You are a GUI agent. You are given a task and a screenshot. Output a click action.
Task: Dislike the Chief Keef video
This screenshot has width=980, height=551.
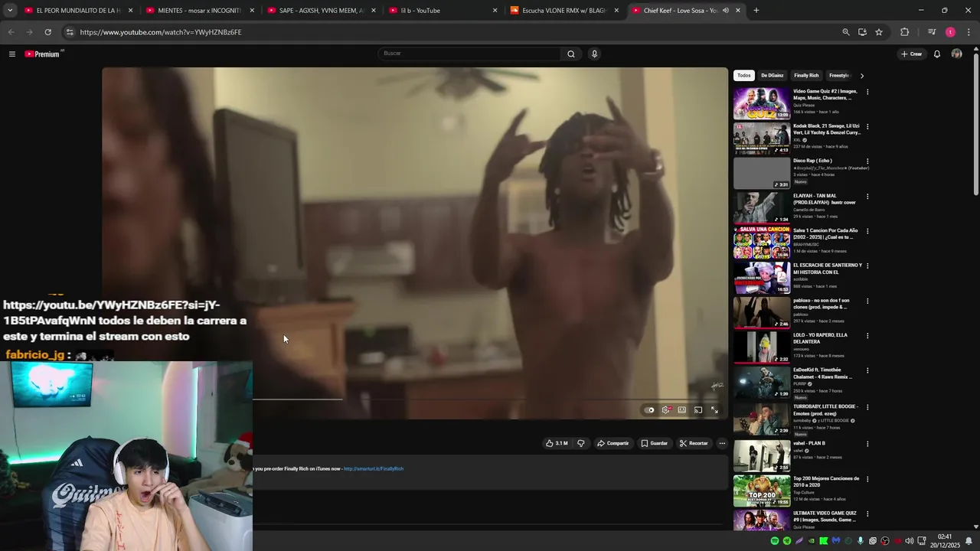580,443
